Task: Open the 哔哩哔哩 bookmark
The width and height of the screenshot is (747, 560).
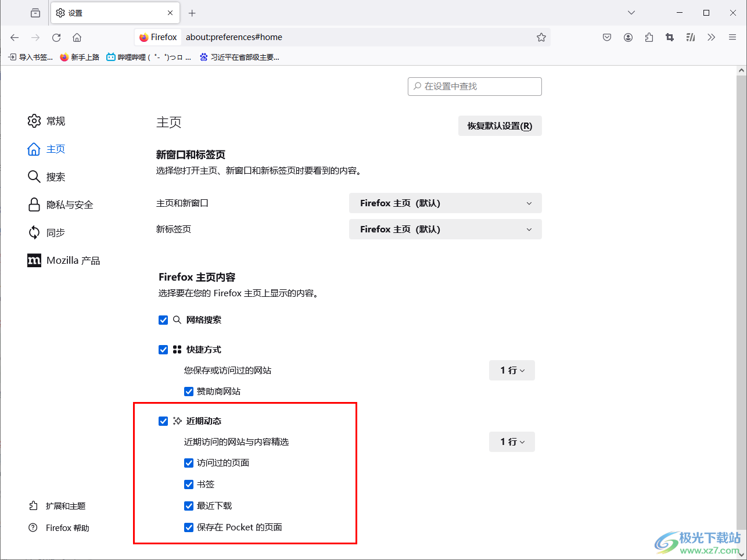Action: coord(149,57)
